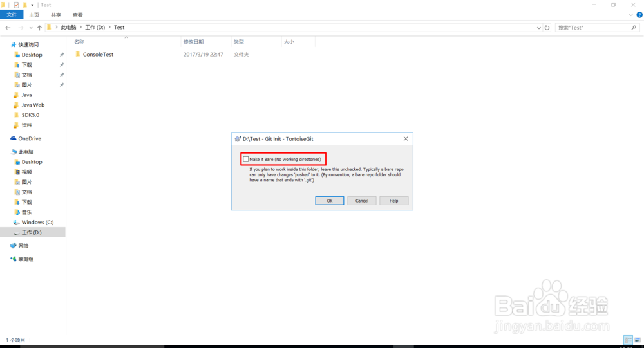
Task: Select the 工作 (D:) drive
Action: tap(32, 232)
